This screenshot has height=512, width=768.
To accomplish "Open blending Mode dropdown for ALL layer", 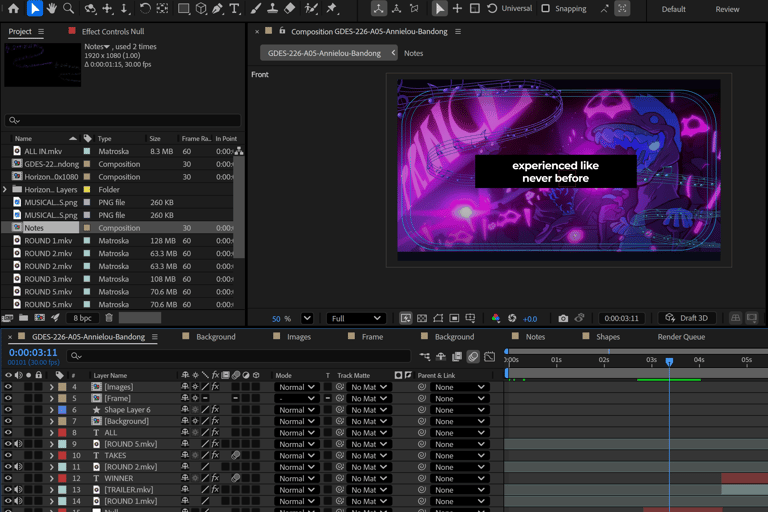I will tap(297, 433).
